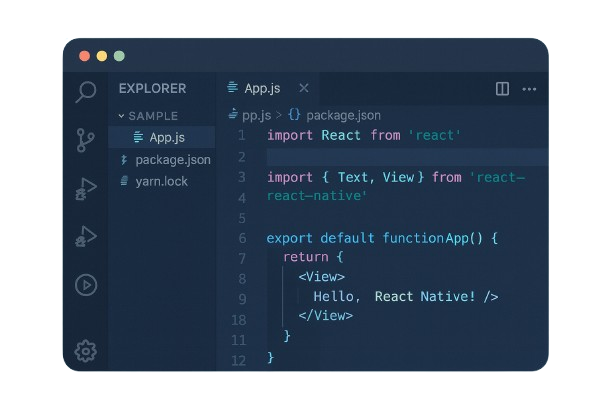Click the 'return {' statement
This screenshot has height=408, width=612.
313,257
